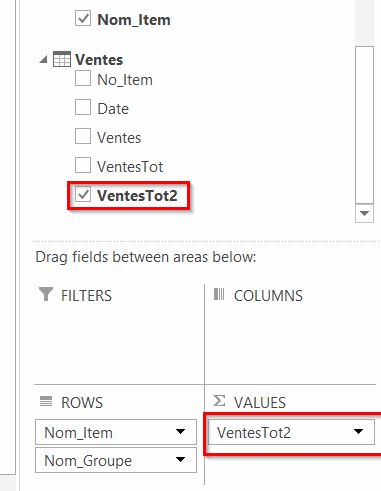Click the Ventes table icon
Screen dimensions: 381x491
62,59
